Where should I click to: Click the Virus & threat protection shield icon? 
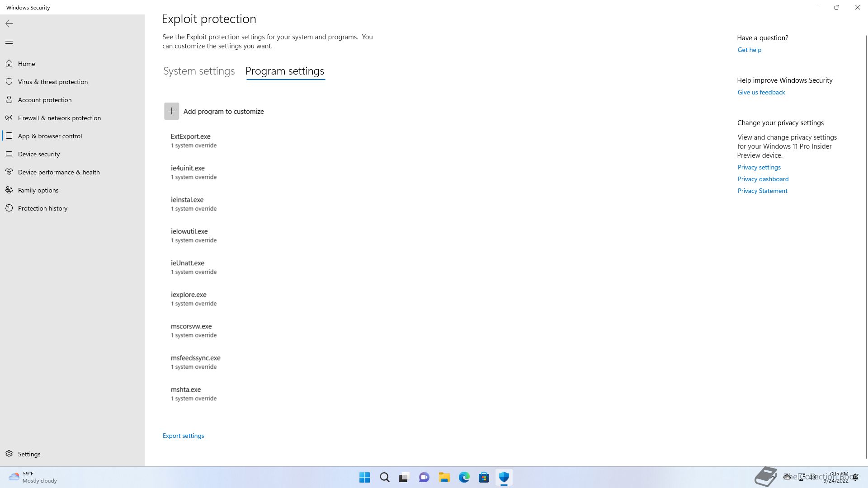pos(9,82)
